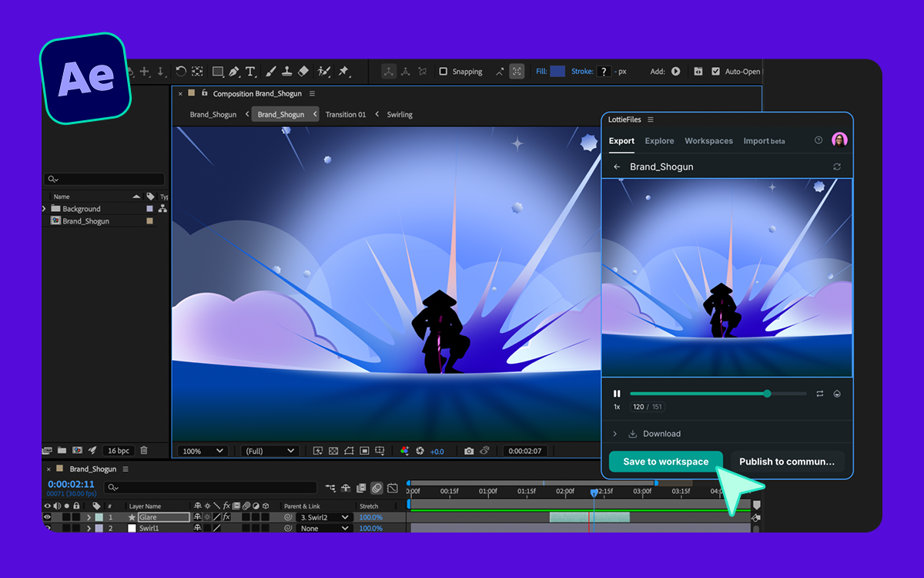Uncheck the Auto-Open option
This screenshot has height=578, width=924.
coord(716,72)
